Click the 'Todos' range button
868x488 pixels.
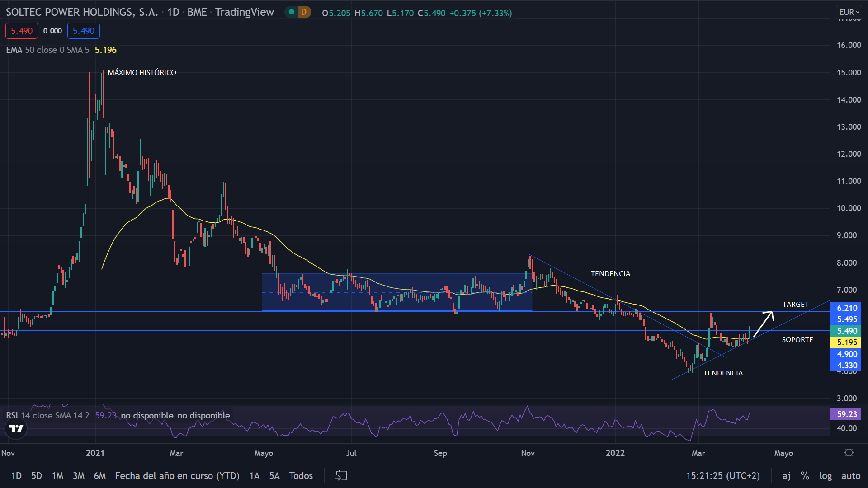click(x=301, y=475)
